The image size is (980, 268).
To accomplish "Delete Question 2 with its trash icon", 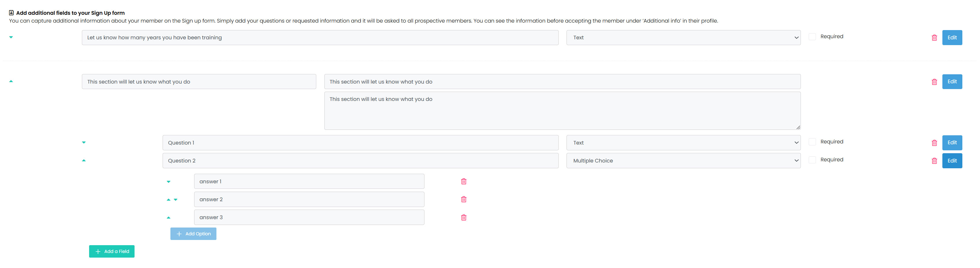I will (934, 161).
